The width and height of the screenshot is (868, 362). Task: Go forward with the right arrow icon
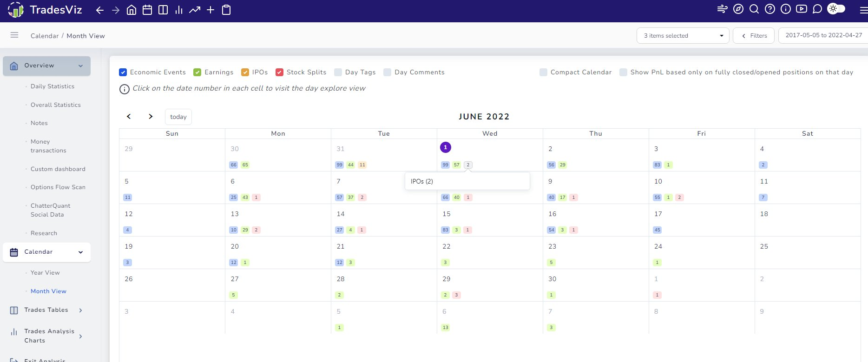click(116, 10)
